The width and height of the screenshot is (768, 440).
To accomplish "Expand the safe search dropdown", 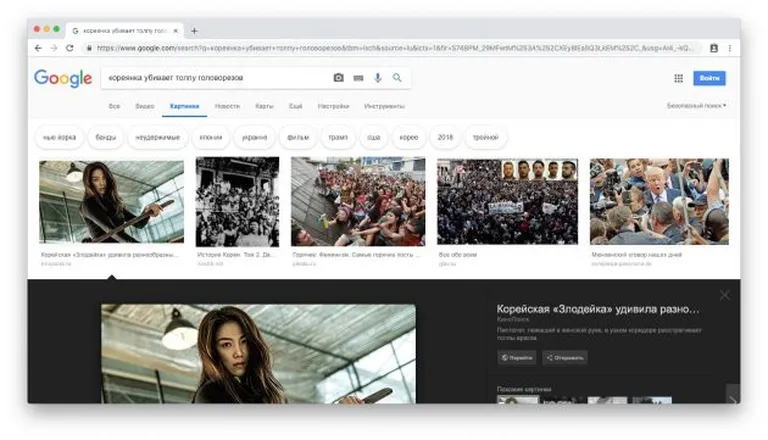I will click(696, 106).
